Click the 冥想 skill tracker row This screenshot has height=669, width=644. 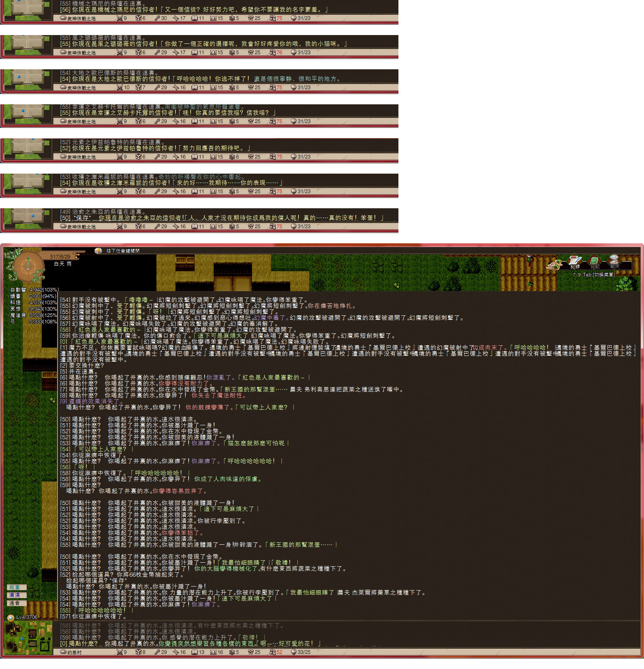click(x=34, y=309)
